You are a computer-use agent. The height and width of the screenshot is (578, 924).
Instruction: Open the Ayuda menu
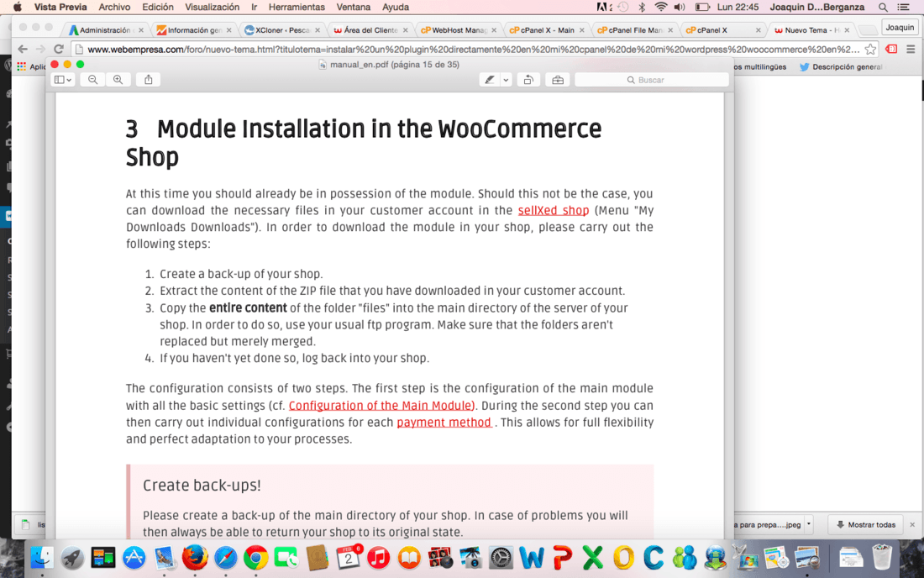(x=396, y=7)
